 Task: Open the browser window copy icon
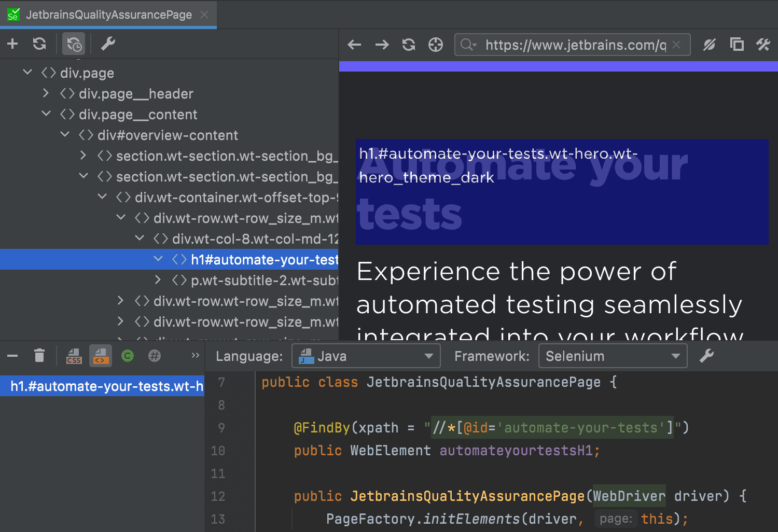pyautogui.click(x=737, y=45)
